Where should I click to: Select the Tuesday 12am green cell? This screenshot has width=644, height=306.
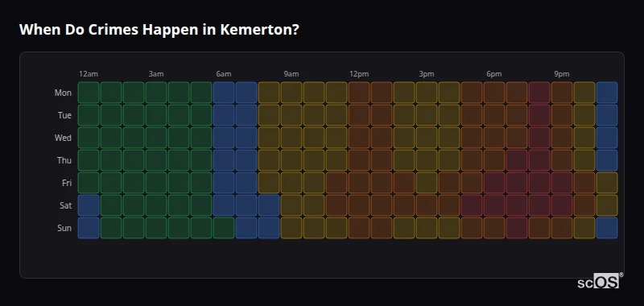89,115
